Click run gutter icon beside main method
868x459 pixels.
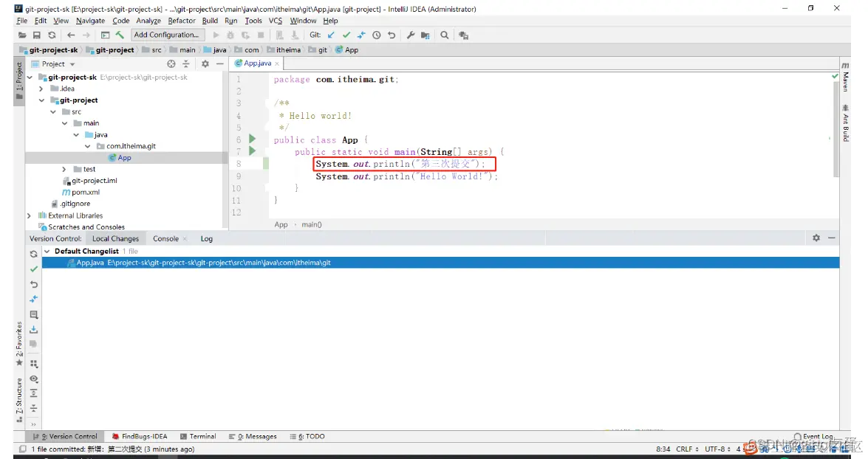pyautogui.click(x=253, y=151)
